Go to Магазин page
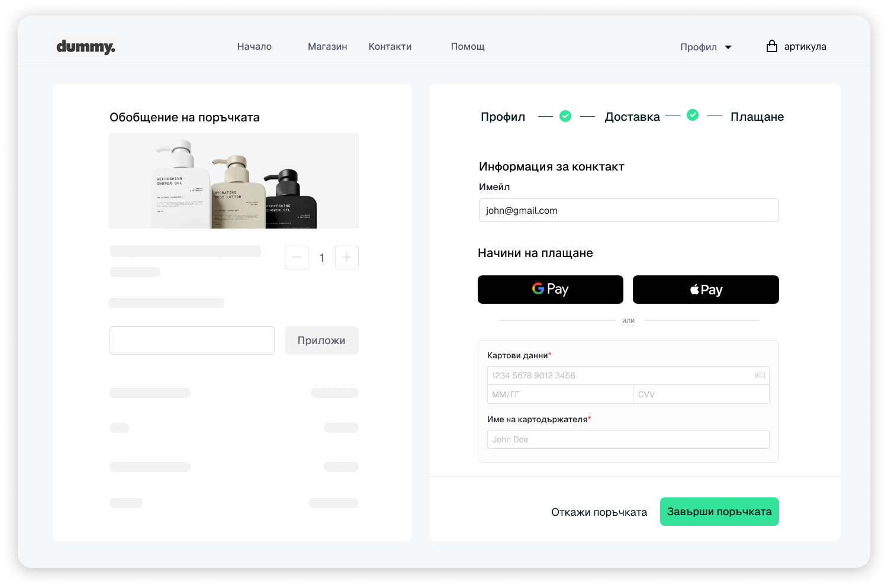The width and height of the screenshot is (888, 588). [x=327, y=47]
